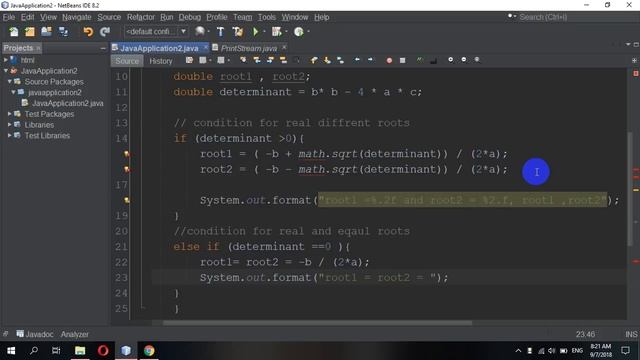This screenshot has height=360, width=640.
Task: Click the Comment editor toolbar icon
Action: tap(420, 60)
